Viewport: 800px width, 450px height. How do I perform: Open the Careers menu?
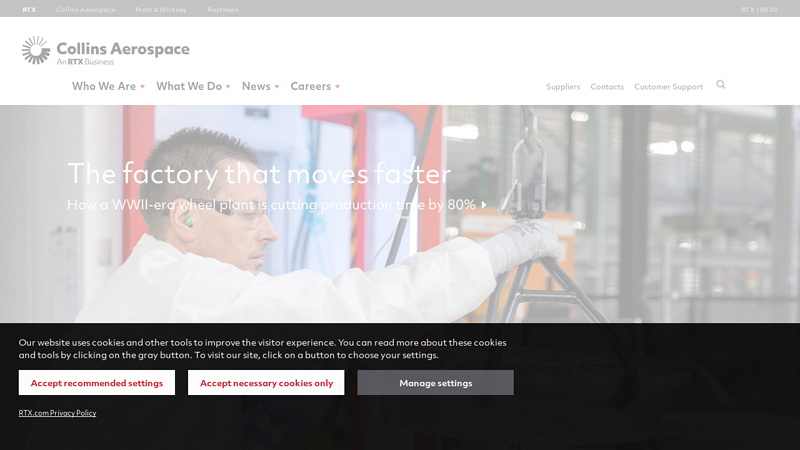311,86
